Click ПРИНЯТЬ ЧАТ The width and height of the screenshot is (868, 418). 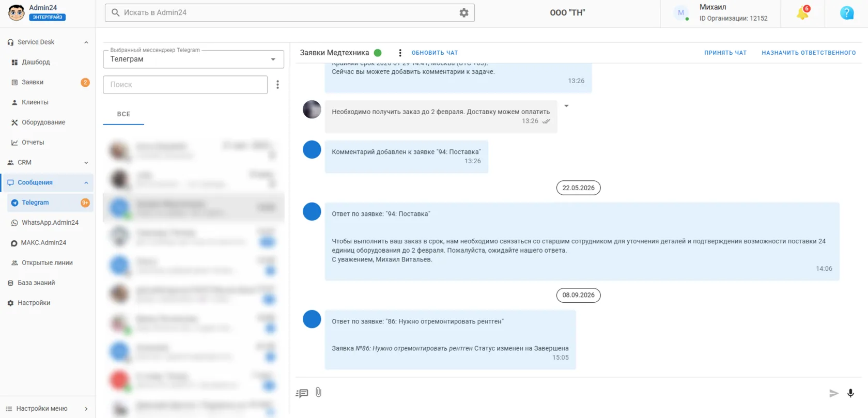tap(725, 53)
